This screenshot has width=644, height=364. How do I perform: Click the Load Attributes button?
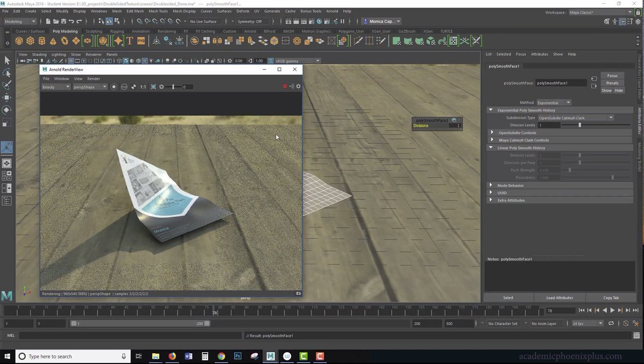(559, 297)
